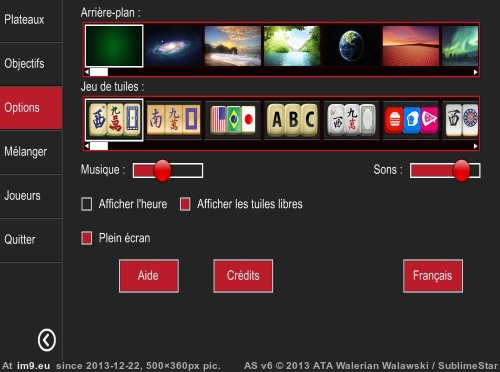Viewport: 500px width, 372px height.
Task: Choose the tan purple-character tile set
Action: (173, 120)
